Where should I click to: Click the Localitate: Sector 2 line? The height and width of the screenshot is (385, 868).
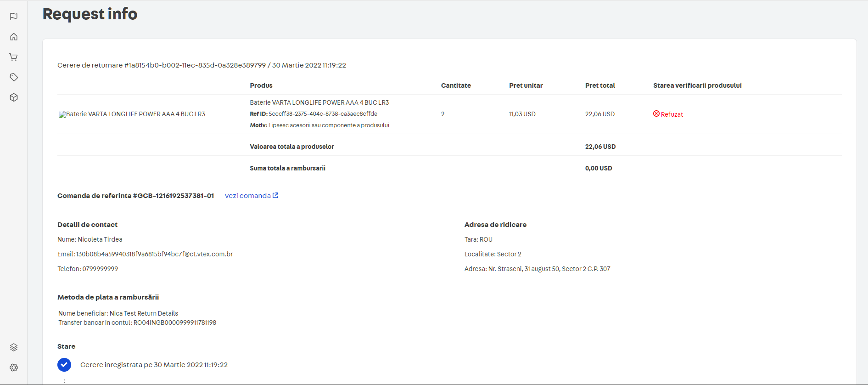point(493,254)
